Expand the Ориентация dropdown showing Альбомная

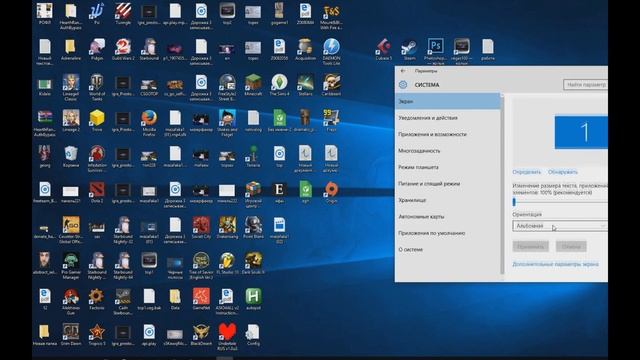[x=560, y=226]
